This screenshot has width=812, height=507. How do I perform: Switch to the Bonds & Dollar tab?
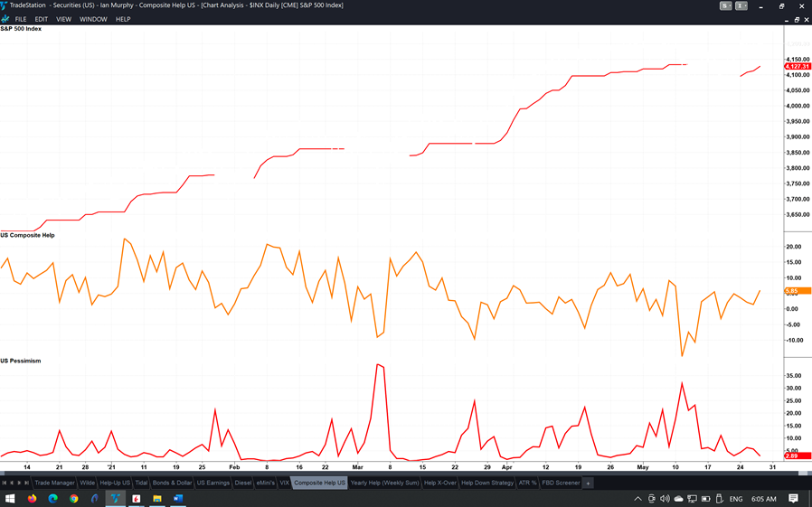(172, 483)
